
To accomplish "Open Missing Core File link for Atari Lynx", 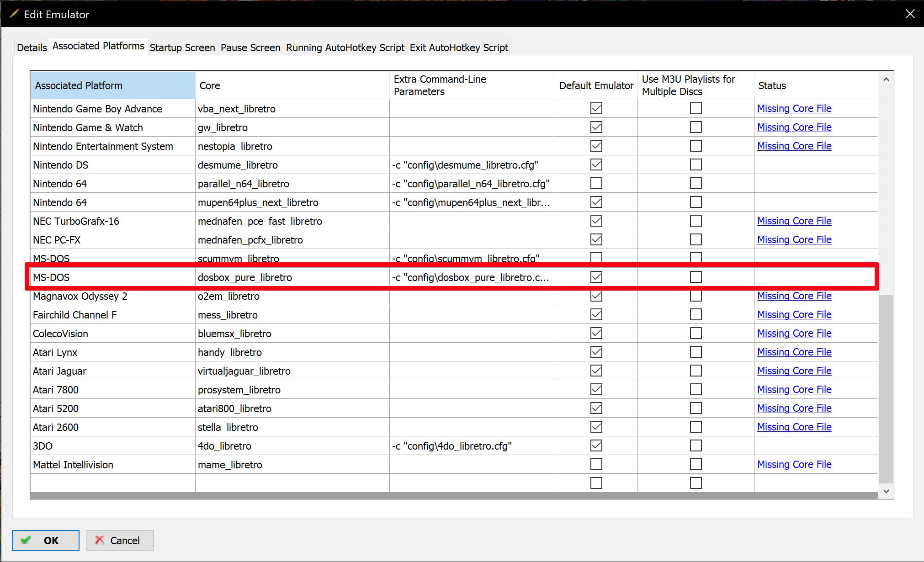I will click(x=794, y=352).
